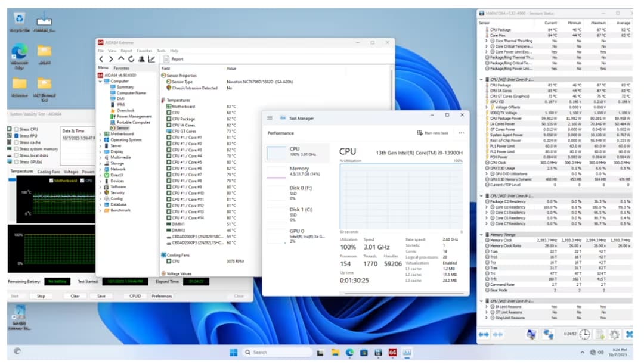Click the AIDA64 forward arrow icon
644x364 pixels.
[x=111, y=59]
